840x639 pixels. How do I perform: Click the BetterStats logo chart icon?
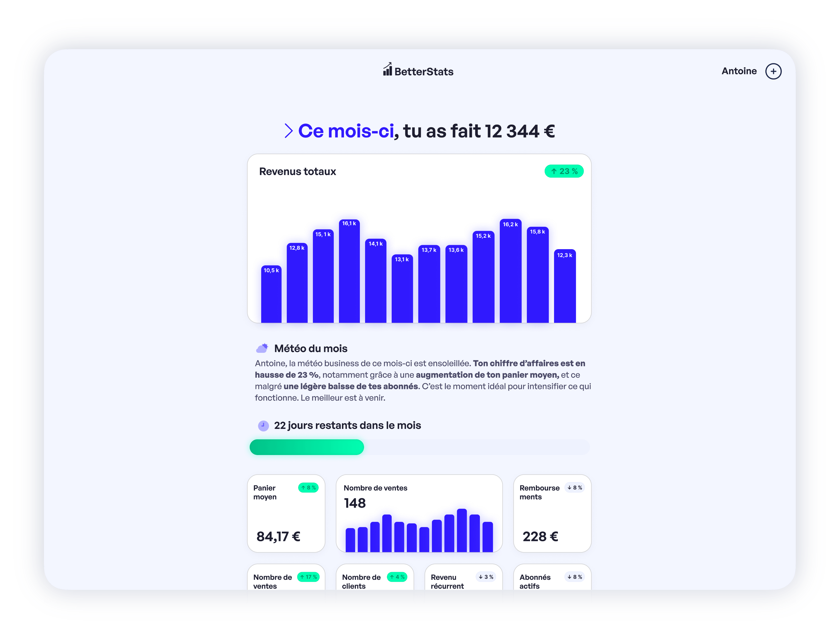click(387, 69)
